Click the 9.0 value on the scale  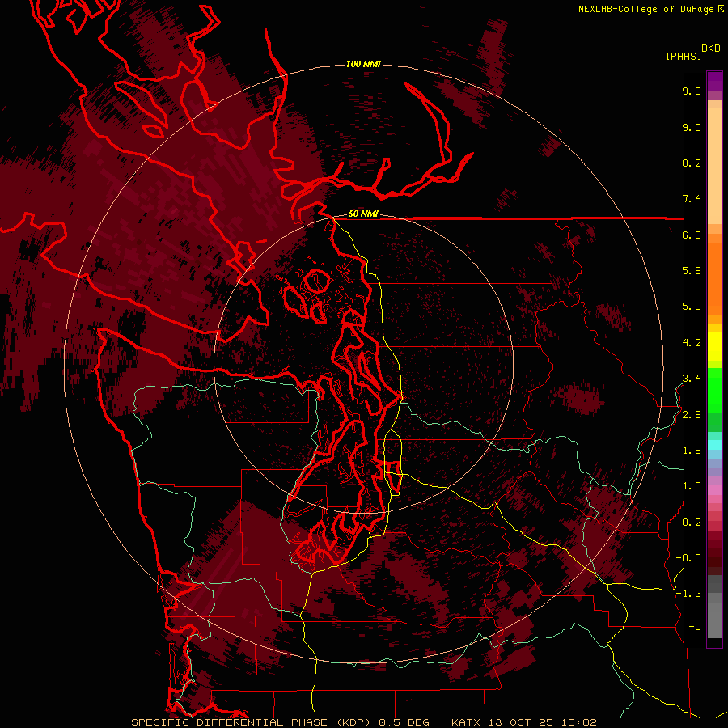pyautogui.click(x=692, y=127)
